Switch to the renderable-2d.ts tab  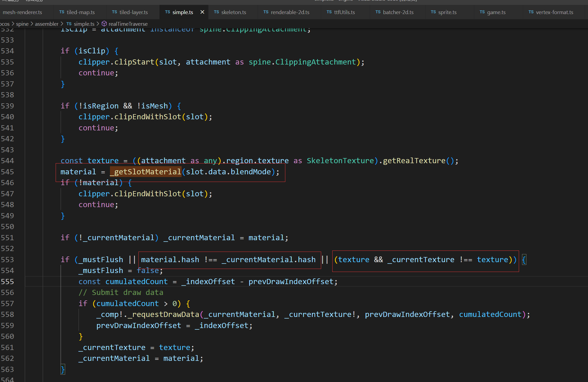point(290,12)
